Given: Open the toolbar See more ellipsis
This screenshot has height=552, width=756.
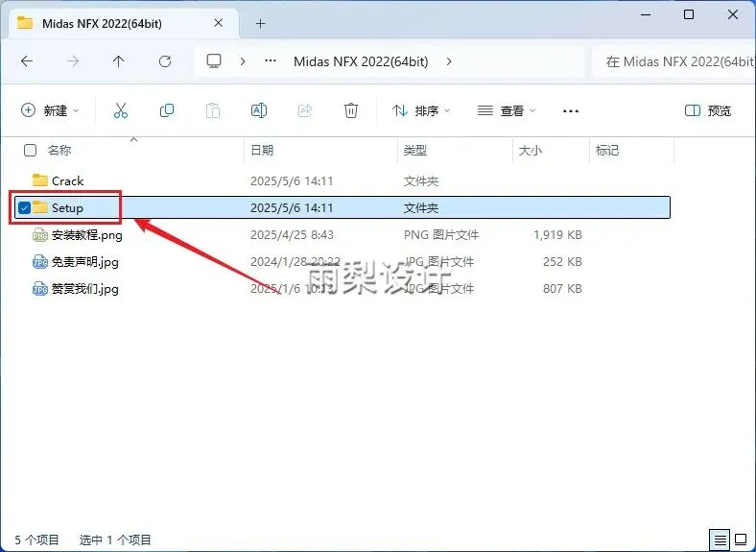Looking at the screenshot, I should (x=571, y=111).
